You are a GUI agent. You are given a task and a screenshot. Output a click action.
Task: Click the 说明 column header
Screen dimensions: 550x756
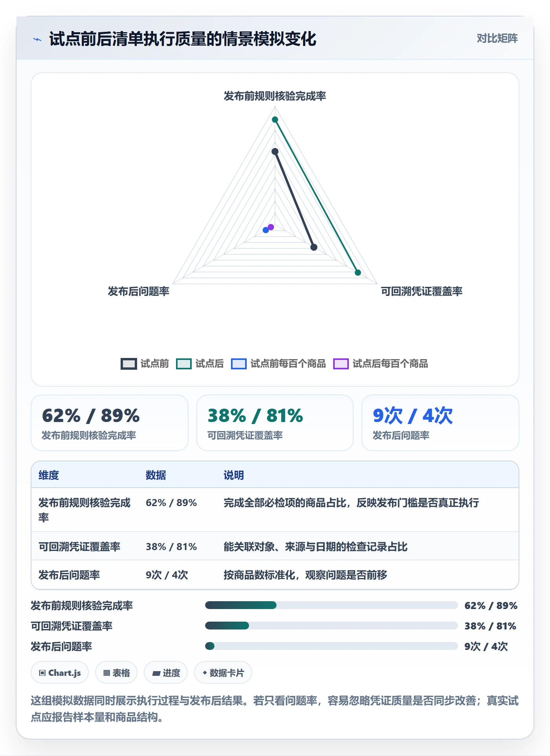pos(234,475)
